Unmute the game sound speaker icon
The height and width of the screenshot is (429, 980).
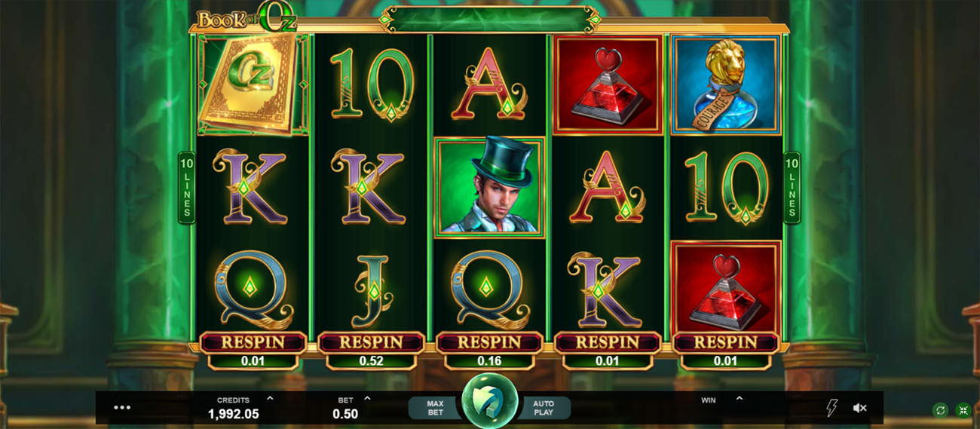click(x=859, y=408)
